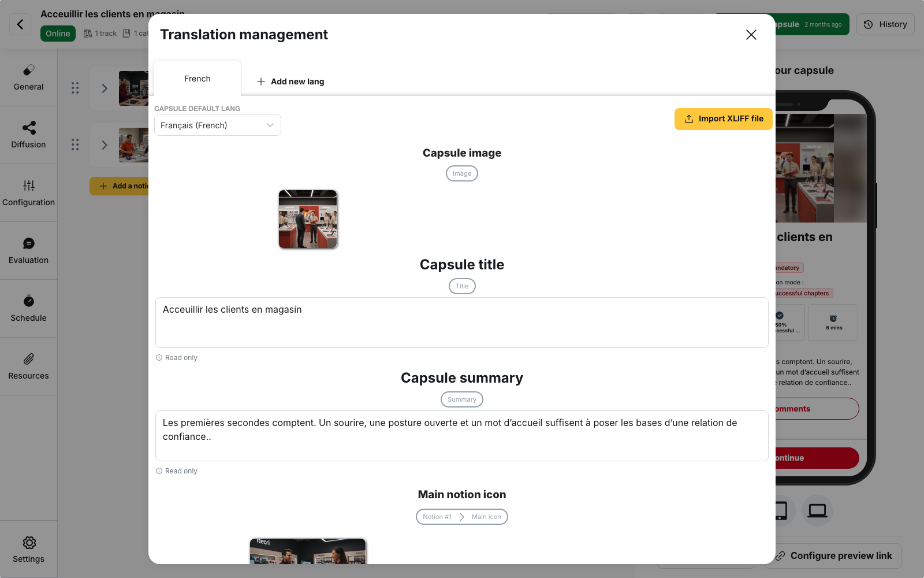
Task: Click the Image tag under Capsule image
Action: pyautogui.click(x=462, y=173)
